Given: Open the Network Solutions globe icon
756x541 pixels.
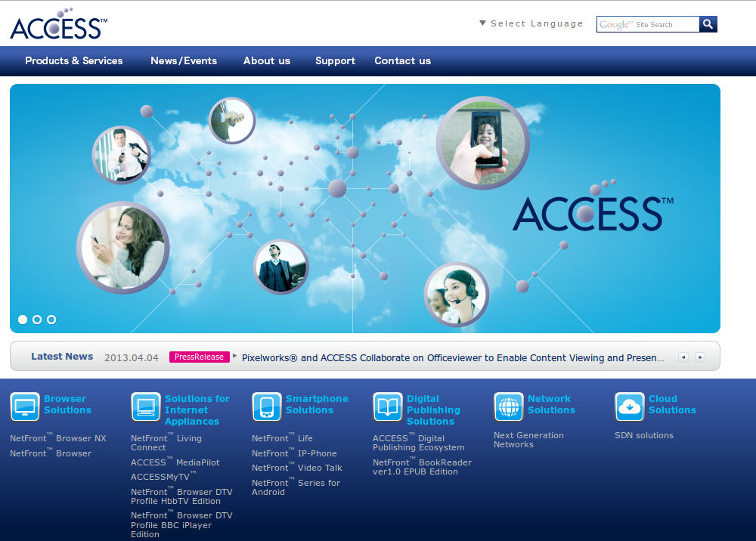Looking at the screenshot, I should (509, 407).
